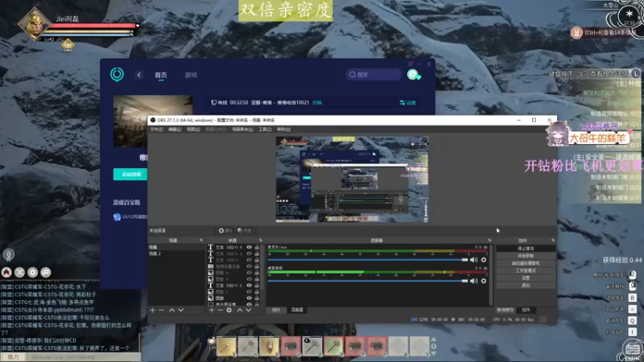
Task: Switch to the 转场特效 tab in OBS
Action: pos(506,310)
